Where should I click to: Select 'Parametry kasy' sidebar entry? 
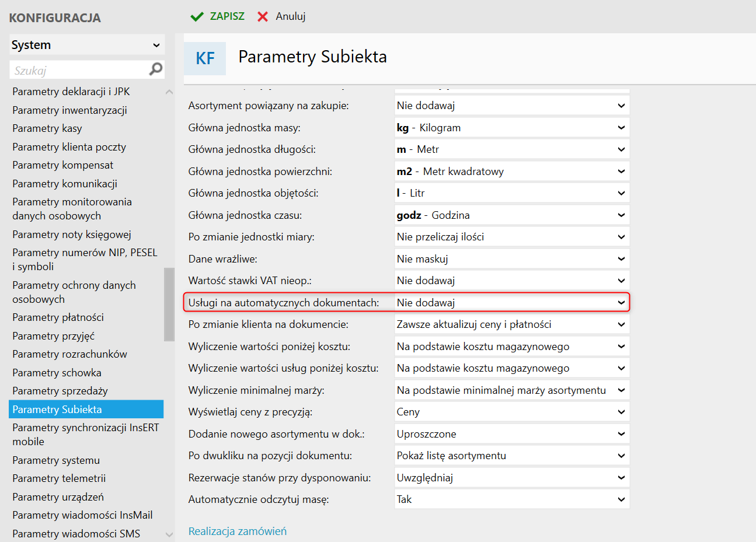click(47, 128)
